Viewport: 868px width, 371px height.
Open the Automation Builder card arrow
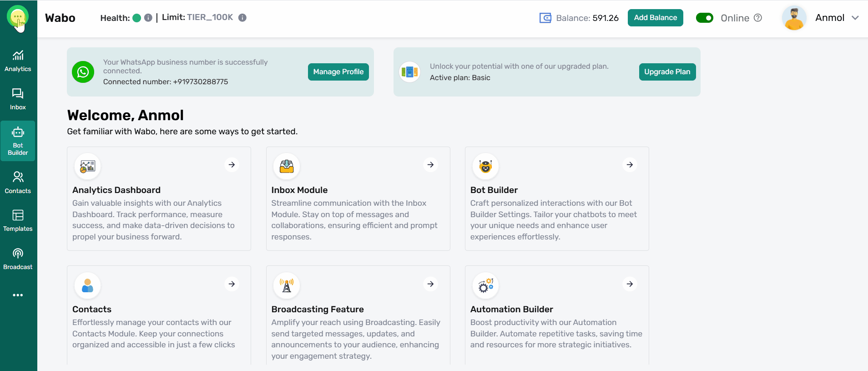(630, 284)
